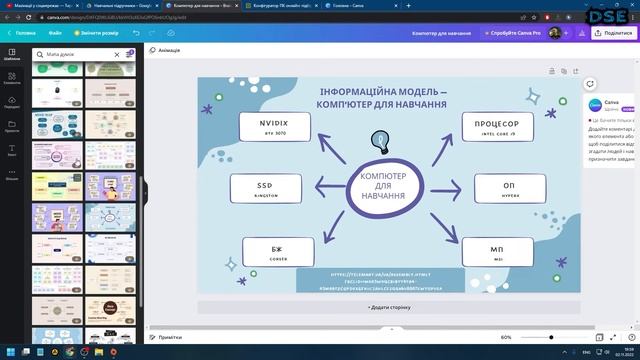640x360 pixels.
Task: Open the Notes panel
Action: click(166, 337)
